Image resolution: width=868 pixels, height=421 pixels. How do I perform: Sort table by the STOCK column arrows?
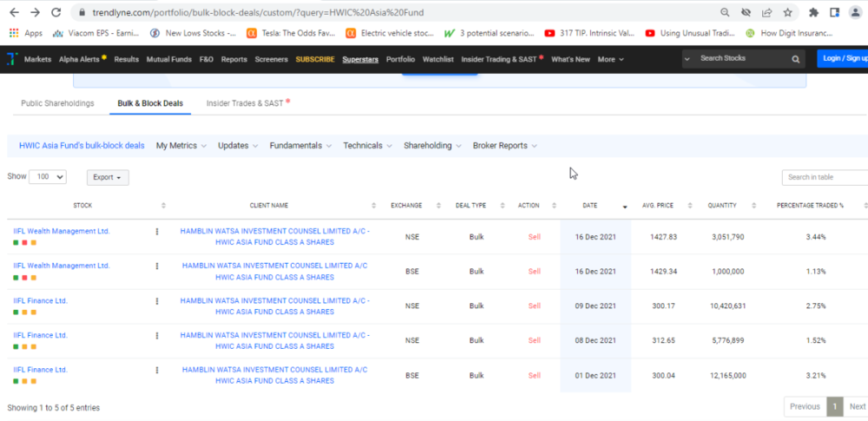[x=163, y=206]
